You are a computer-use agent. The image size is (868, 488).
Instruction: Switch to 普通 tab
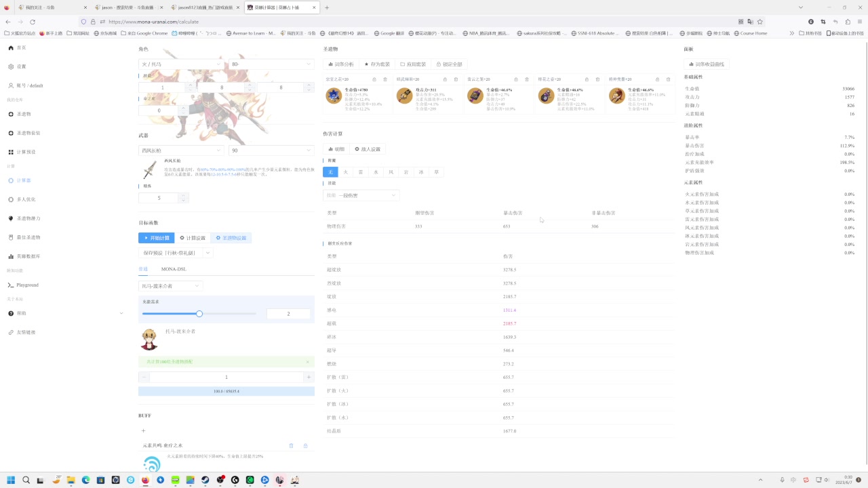(x=143, y=269)
